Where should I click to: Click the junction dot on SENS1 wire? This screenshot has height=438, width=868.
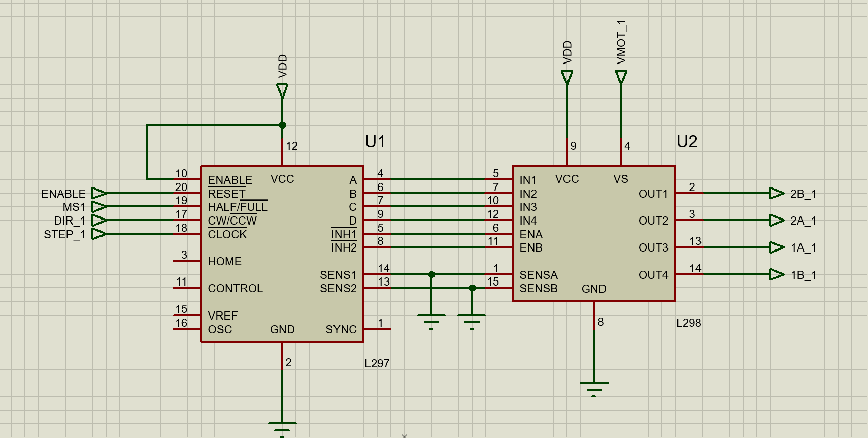[x=431, y=274]
